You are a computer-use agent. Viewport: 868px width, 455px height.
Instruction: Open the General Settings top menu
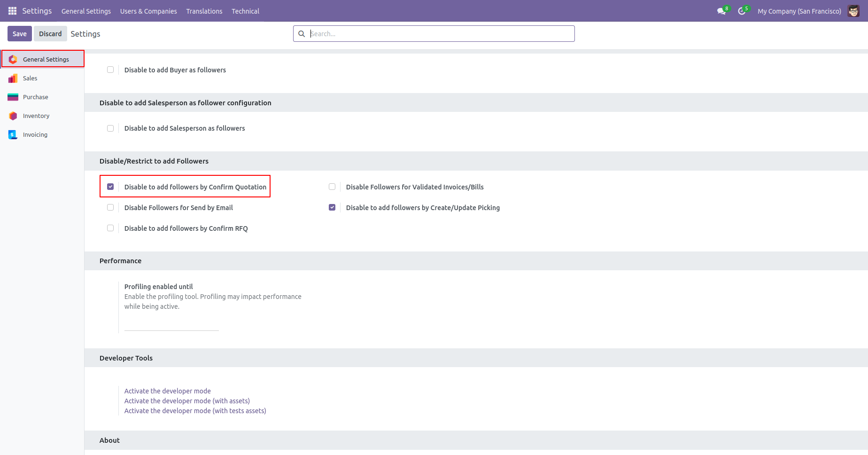[x=86, y=11]
